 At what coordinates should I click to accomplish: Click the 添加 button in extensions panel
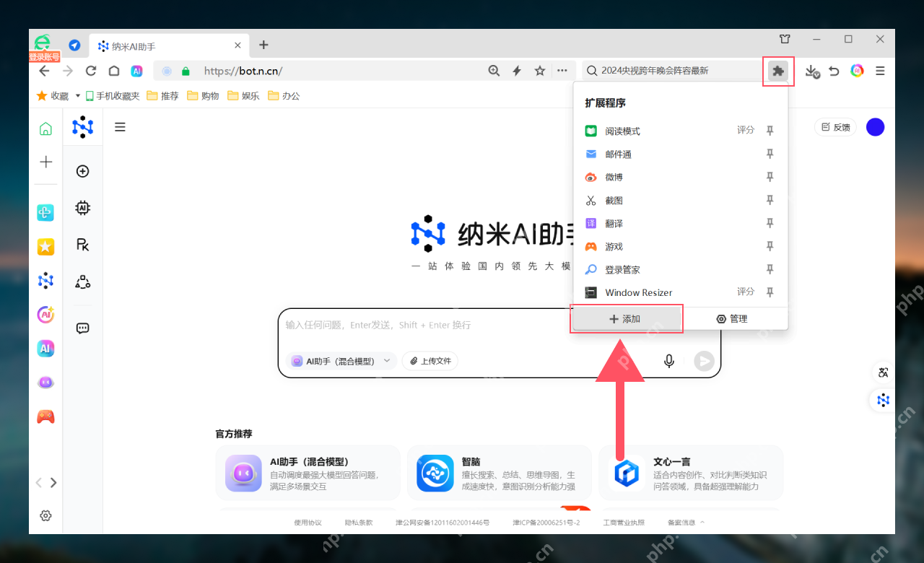(626, 318)
